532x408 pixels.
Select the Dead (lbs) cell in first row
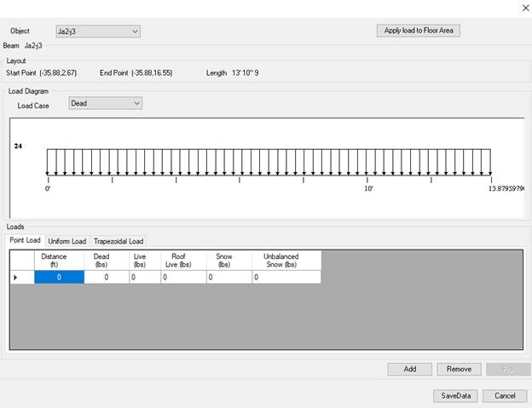pyautogui.click(x=107, y=277)
